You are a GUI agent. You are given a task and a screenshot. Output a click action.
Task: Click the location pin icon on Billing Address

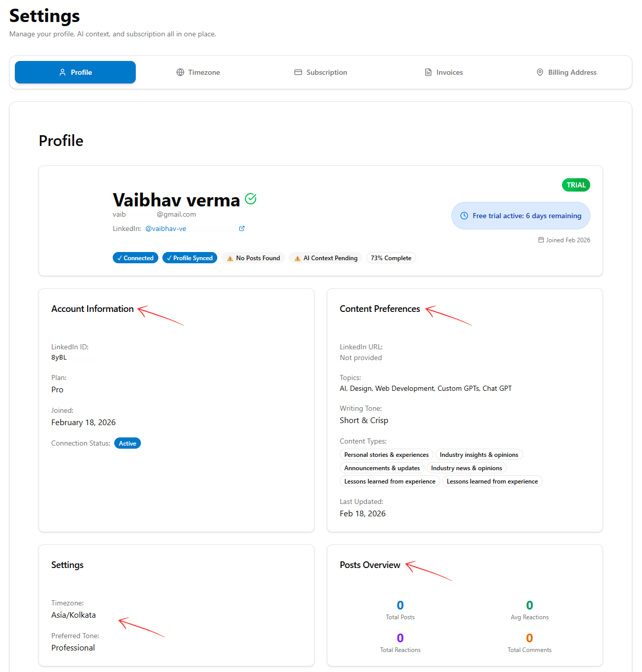click(540, 72)
